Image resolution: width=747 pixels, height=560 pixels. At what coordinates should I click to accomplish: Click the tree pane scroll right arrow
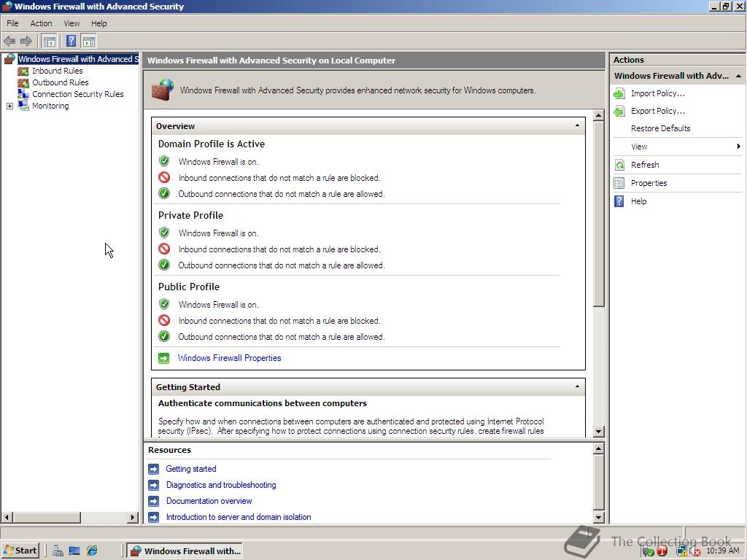133,517
